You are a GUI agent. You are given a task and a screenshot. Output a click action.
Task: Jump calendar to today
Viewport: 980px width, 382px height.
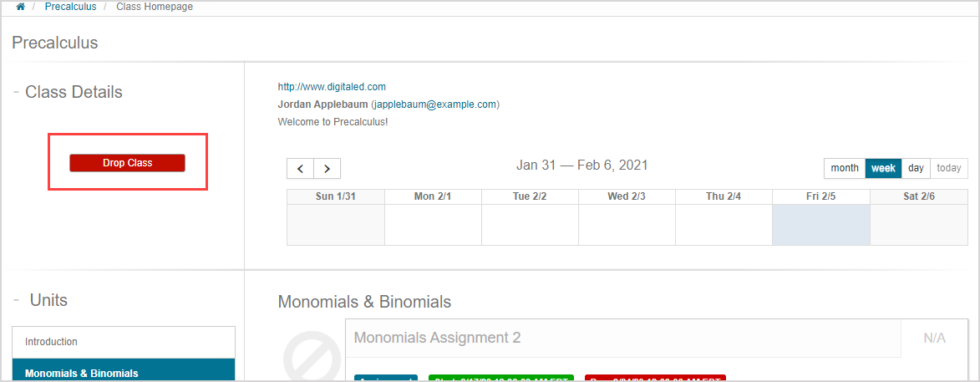click(948, 168)
